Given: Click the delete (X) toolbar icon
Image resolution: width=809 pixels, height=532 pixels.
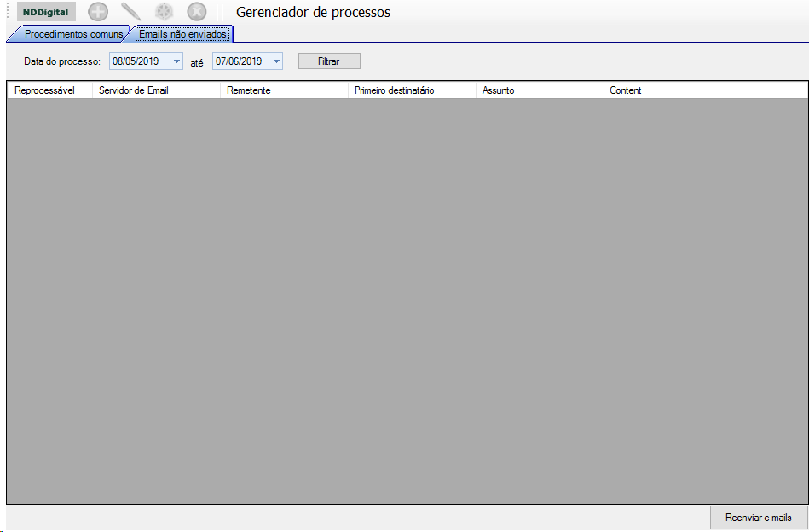Looking at the screenshot, I should [197, 12].
